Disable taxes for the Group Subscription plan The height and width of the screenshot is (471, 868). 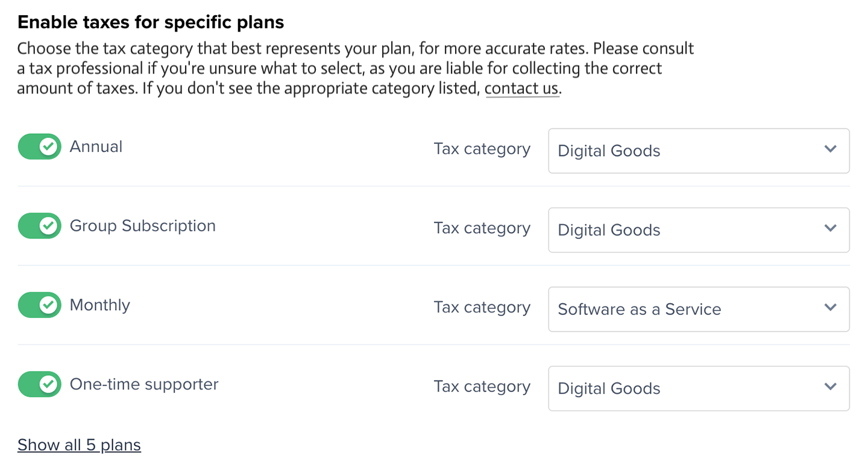(39, 226)
